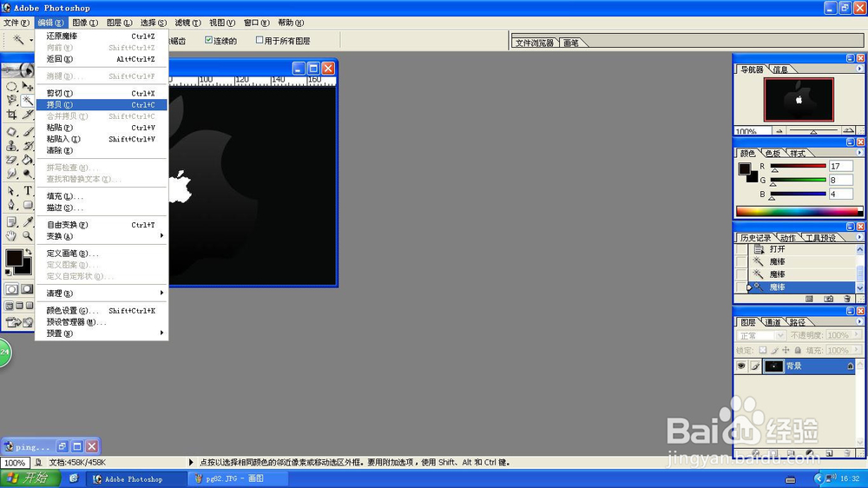This screenshot has height=488, width=868.
Task: Select the Crop tool
Action: 11,114
